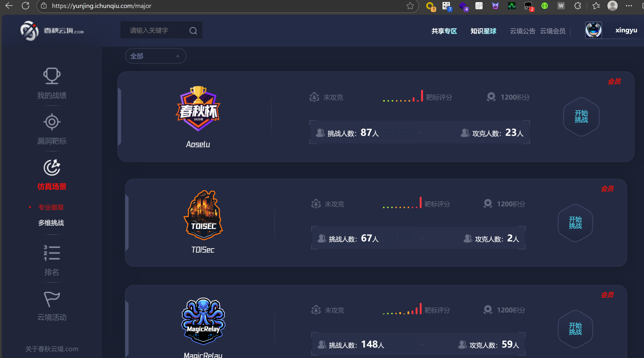The height and width of the screenshot is (358, 644).
Task: Open the browser extensions puzzle icon
Action: coord(578,6)
